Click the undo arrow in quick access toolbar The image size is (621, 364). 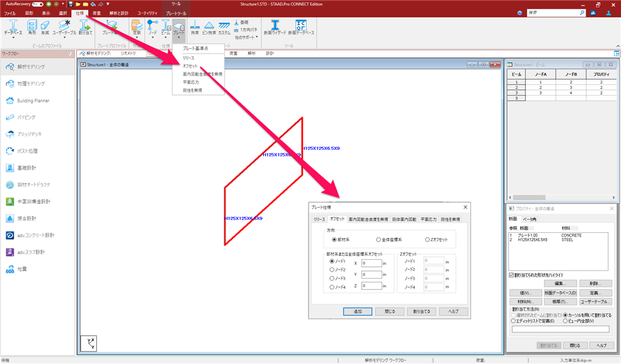click(x=93, y=5)
